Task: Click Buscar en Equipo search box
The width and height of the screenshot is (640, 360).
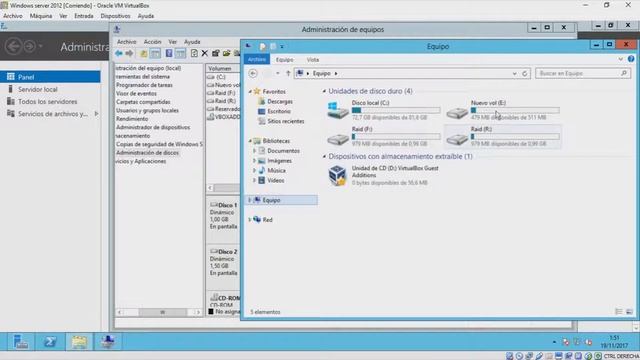Action: [582, 73]
